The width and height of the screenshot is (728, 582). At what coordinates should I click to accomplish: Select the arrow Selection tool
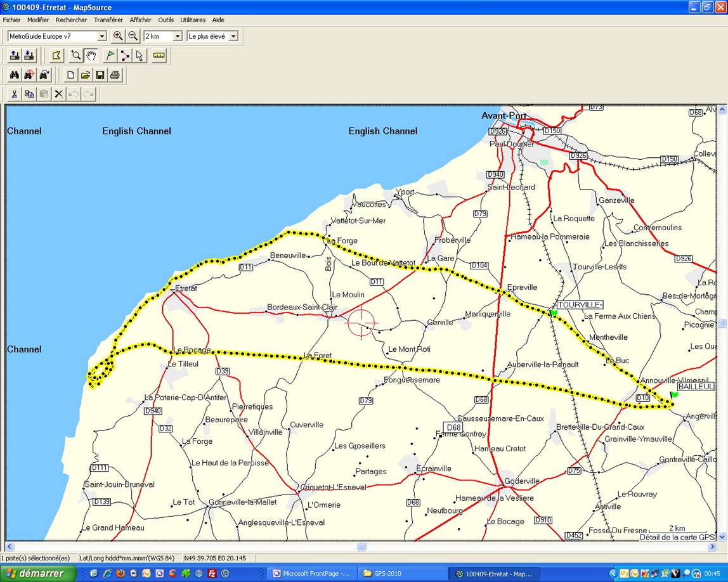click(140, 56)
